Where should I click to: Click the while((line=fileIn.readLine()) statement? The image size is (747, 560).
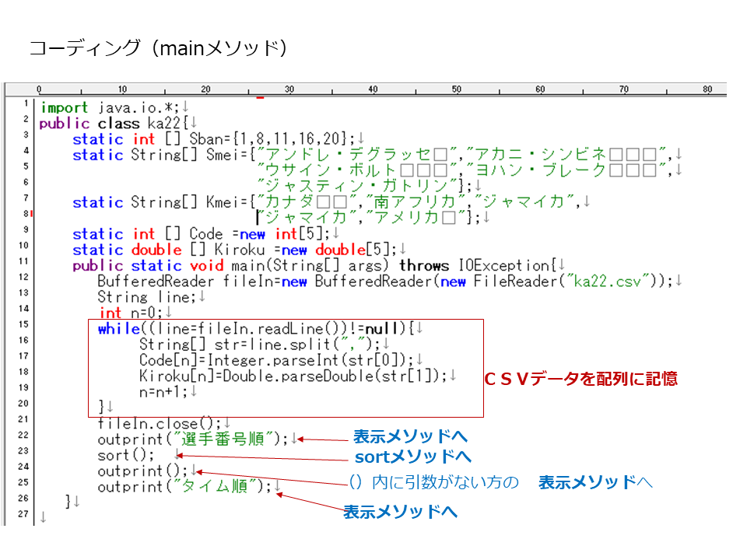point(256,328)
